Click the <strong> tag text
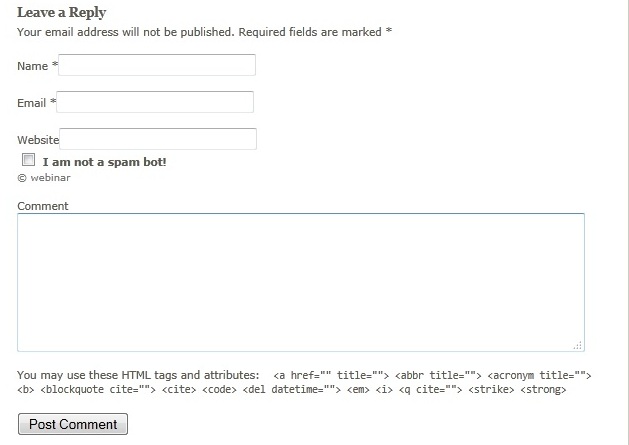Screen dimensions: 629x445 click(x=543, y=390)
